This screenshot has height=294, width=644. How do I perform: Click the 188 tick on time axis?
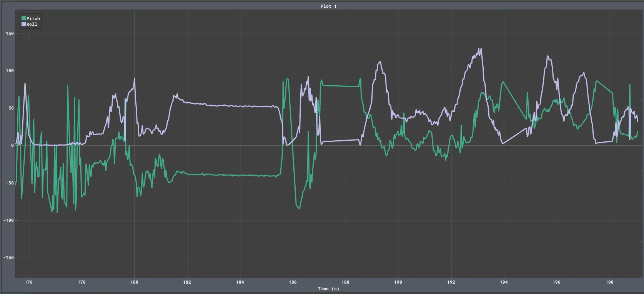tap(345, 282)
